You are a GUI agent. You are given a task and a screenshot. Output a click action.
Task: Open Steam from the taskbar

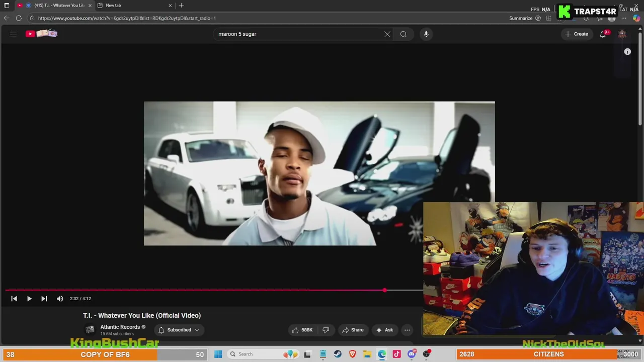(338, 354)
